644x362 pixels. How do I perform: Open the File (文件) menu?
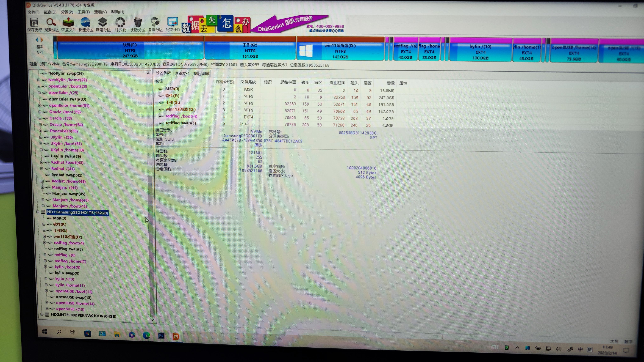pos(33,12)
